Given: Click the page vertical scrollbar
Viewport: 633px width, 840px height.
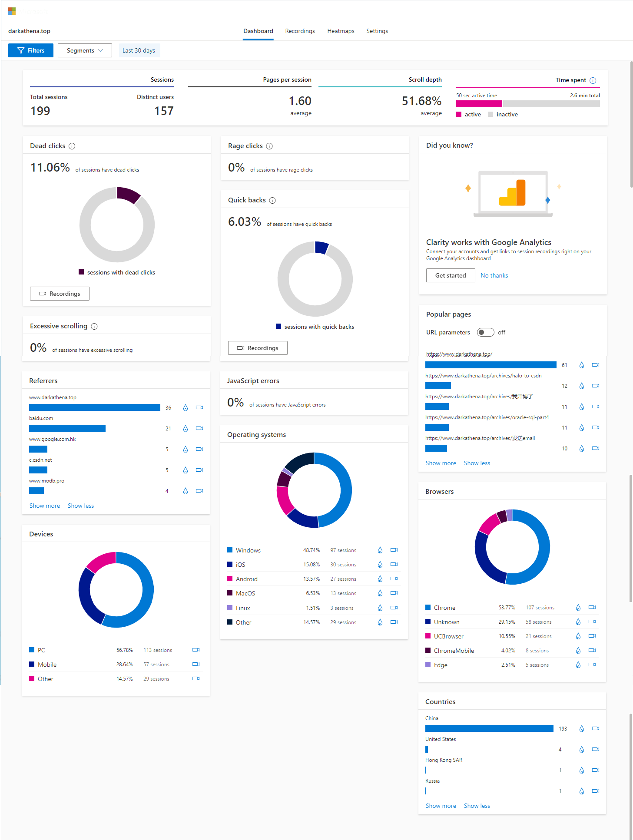Looking at the screenshot, I should pyautogui.click(x=631, y=124).
